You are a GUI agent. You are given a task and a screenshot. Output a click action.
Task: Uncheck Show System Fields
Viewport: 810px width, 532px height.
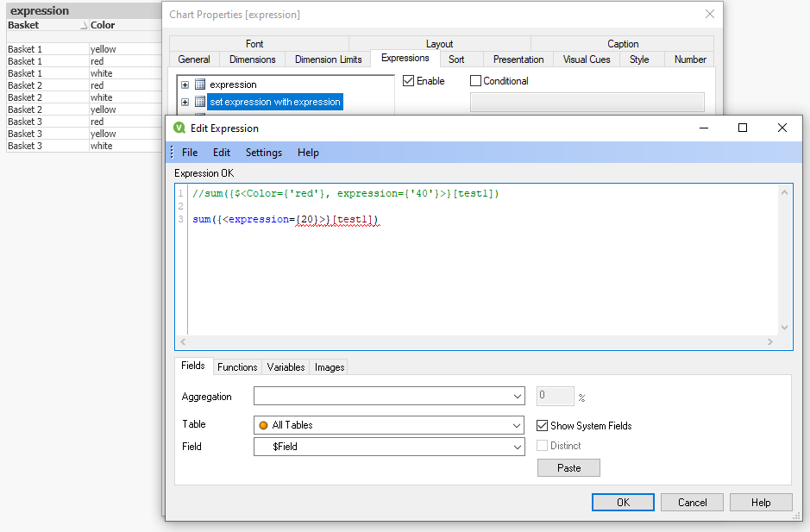coord(542,426)
